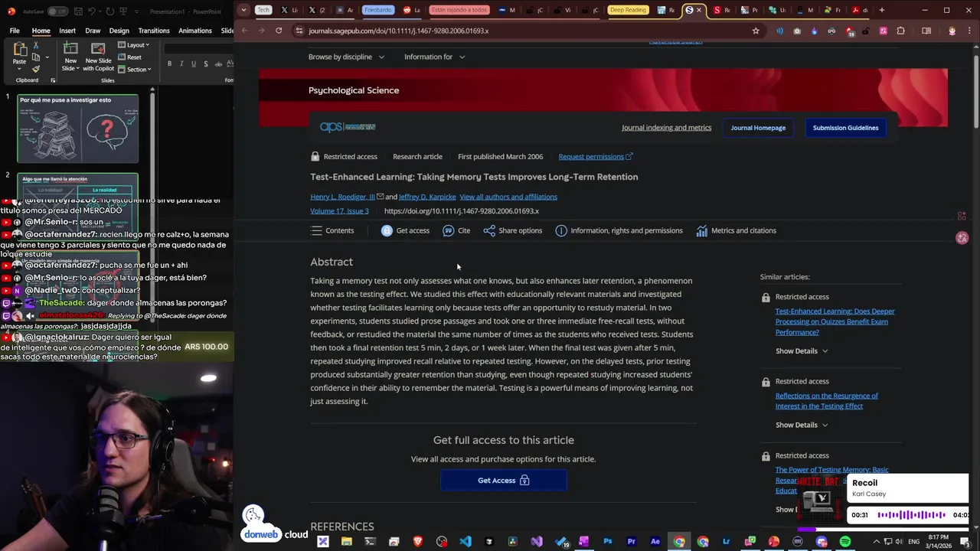Close the active Sage journals tab
Viewport: 980px width, 551px height.
pyautogui.click(x=698, y=10)
